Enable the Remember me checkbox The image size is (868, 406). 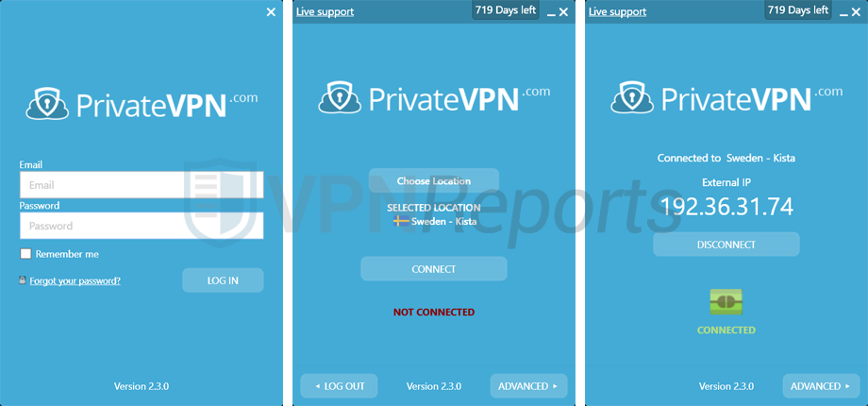(25, 254)
